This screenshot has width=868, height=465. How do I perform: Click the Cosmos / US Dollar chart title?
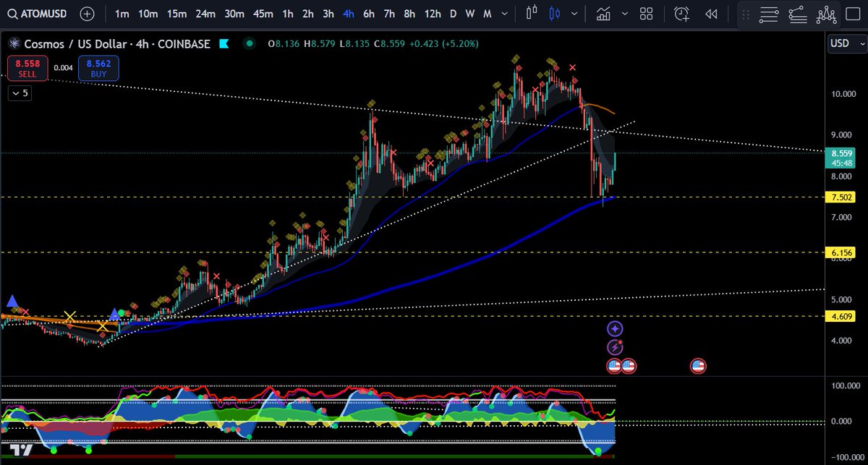117,44
